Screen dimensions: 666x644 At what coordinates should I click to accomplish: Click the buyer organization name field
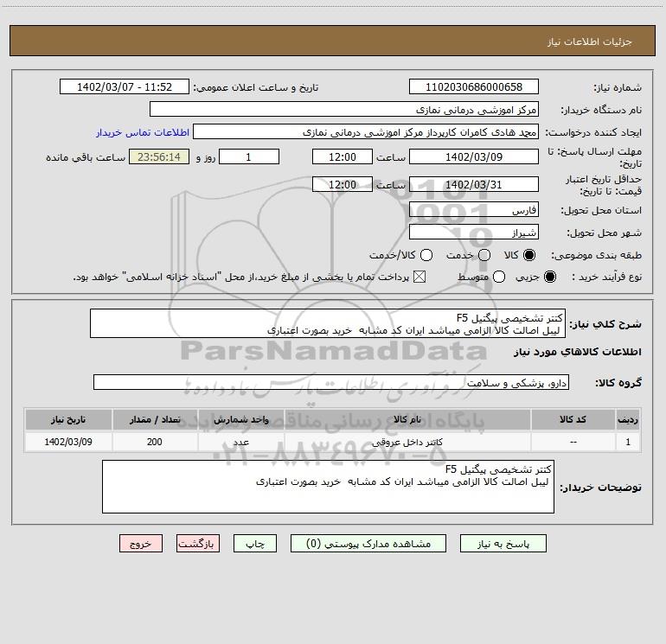coord(344,109)
